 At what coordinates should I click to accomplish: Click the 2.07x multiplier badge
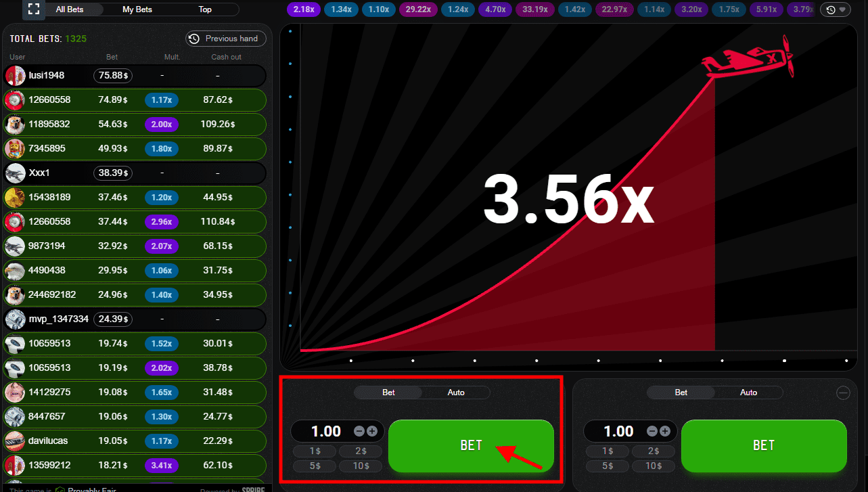click(162, 246)
